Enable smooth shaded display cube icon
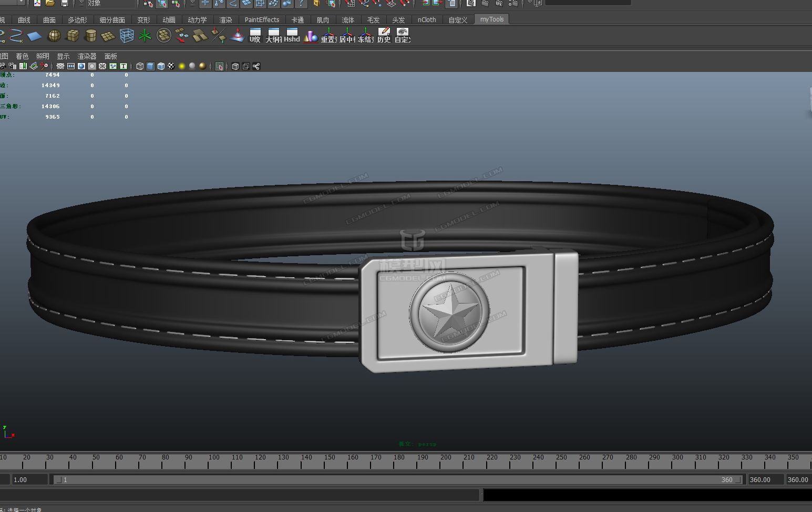812x512 pixels. point(150,66)
